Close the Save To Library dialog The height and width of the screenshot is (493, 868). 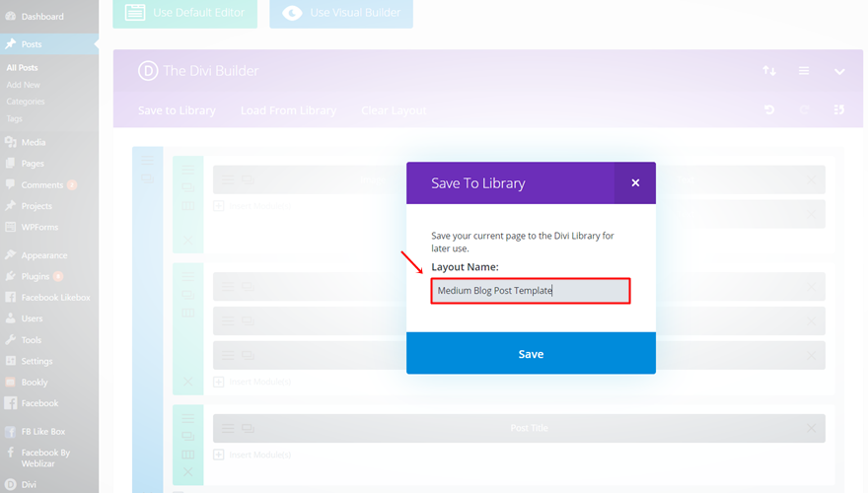[635, 182]
